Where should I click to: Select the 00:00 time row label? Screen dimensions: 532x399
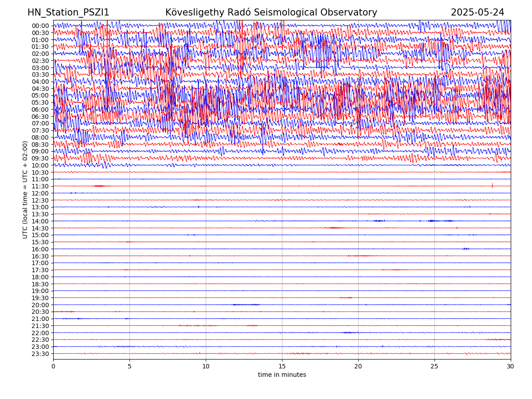coord(40,26)
